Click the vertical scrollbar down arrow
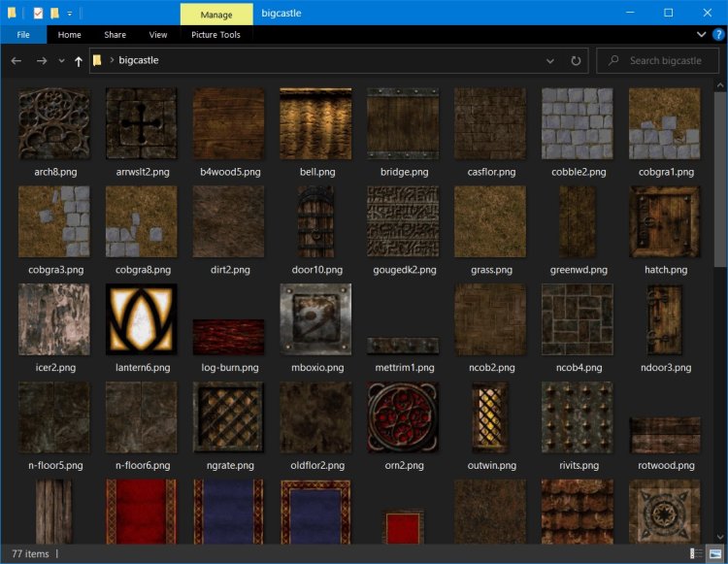 tap(719, 536)
